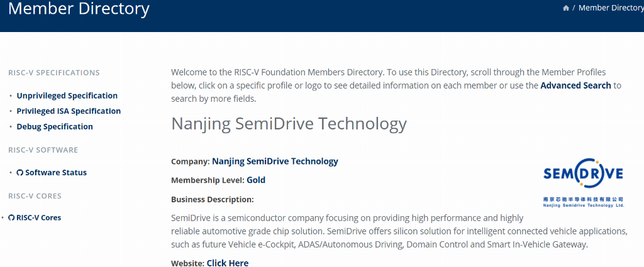Viewport: 644px width, 267px height.
Task: Click the GitHub icon beside Software Status
Action: click(x=19, y=173)
